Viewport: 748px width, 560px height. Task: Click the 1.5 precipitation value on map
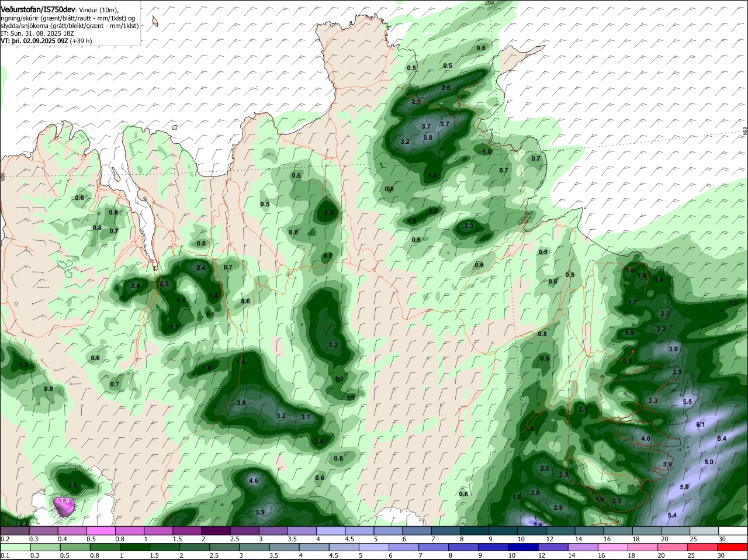[329, 213]
